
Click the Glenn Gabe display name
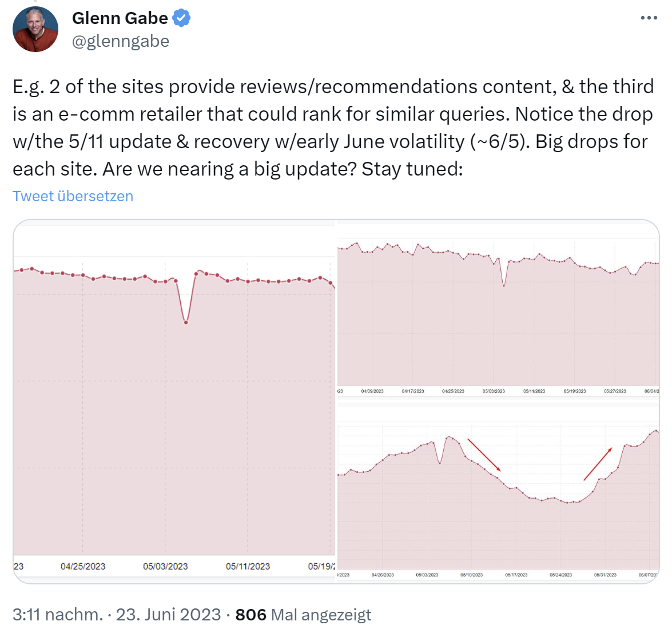tap(120, 17)
